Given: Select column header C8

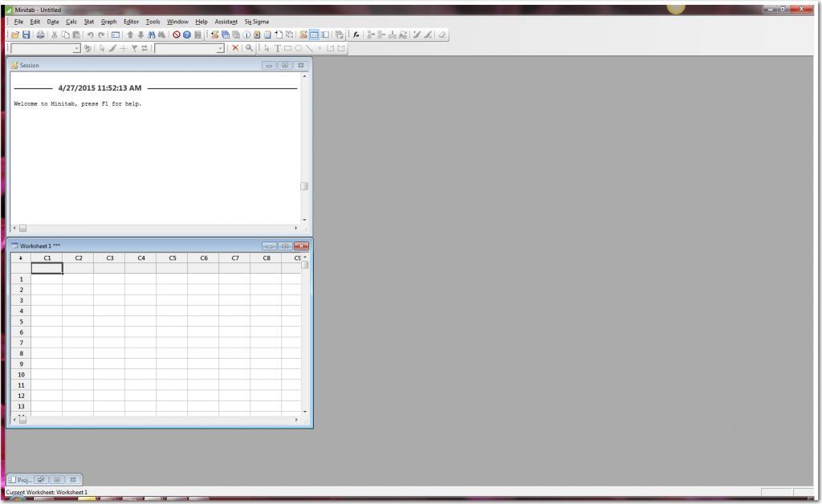Looking at the screenshot, I should 267,258.
